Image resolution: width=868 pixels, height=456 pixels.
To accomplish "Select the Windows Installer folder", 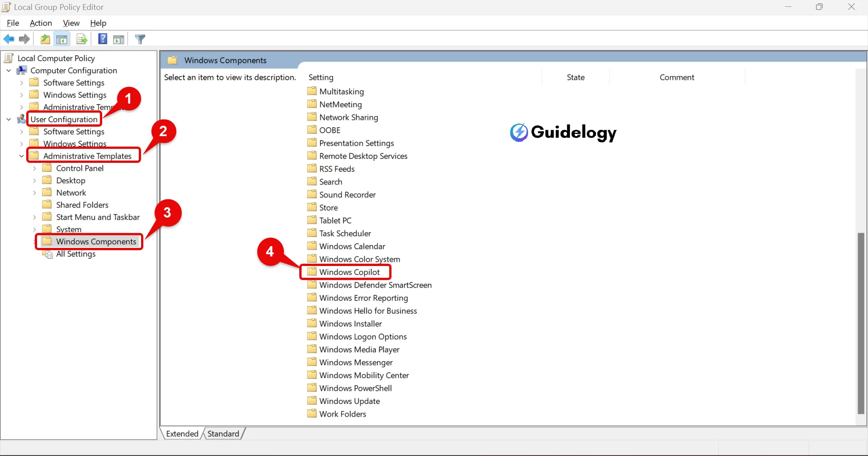I will [x=350, y=323].
